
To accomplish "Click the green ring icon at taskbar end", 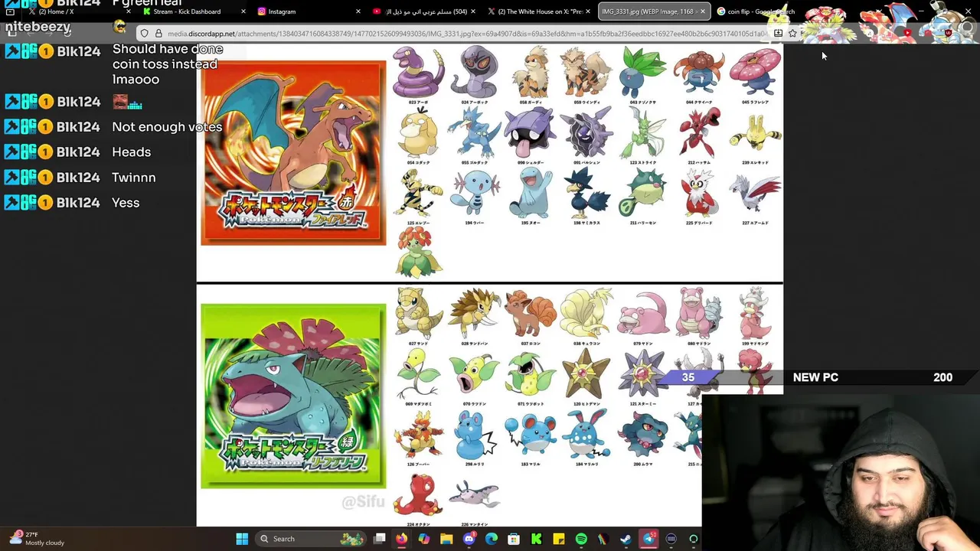I will click(x=694, y=539).
